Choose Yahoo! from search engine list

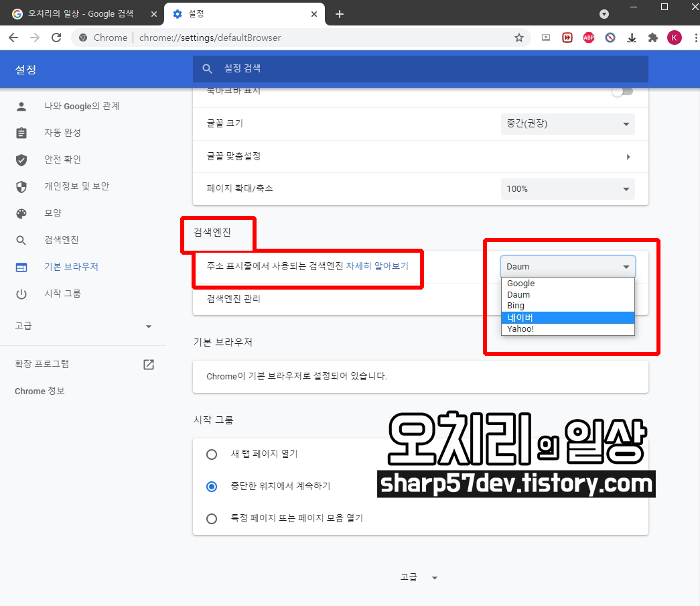[568, 329]
